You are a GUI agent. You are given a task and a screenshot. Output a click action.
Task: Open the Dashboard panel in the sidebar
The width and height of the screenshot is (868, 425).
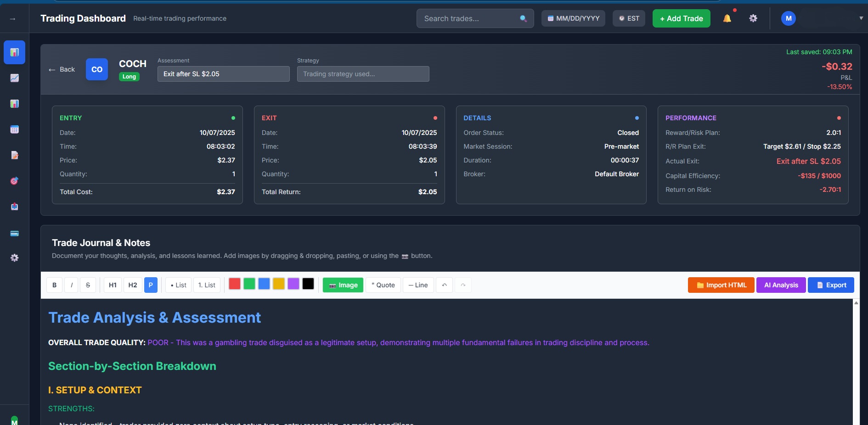point(14,52)
